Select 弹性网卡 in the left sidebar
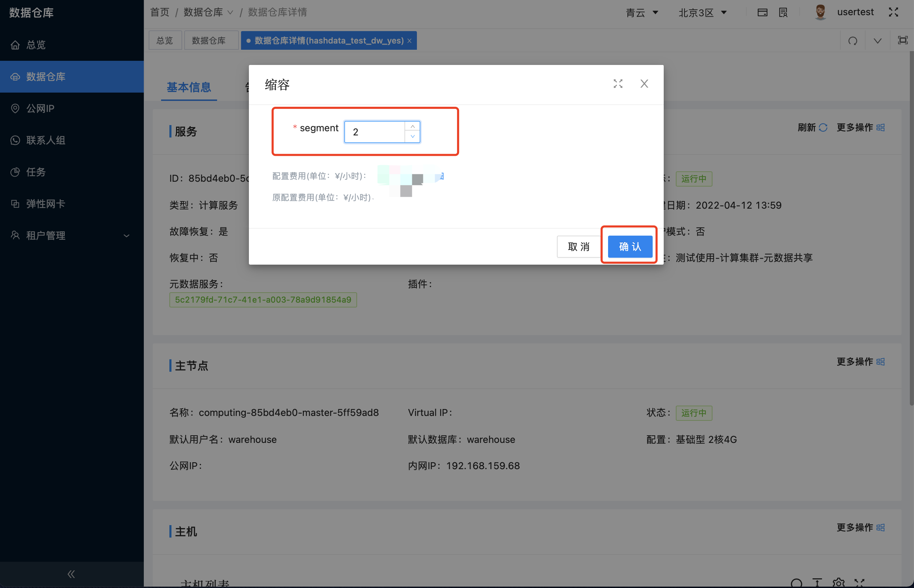 [x=45, y=203]
